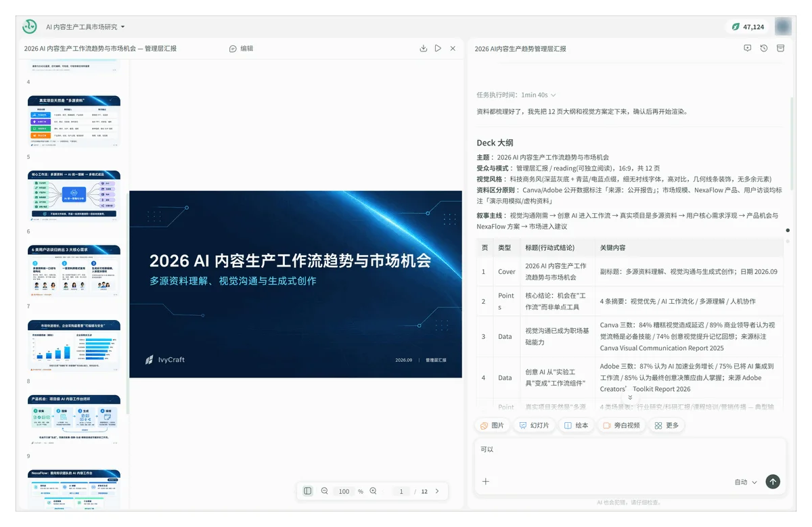This screenshot has height=527, width=812.
Task: Click the 关键内容 column header
Action: click(x=612, y=248)
